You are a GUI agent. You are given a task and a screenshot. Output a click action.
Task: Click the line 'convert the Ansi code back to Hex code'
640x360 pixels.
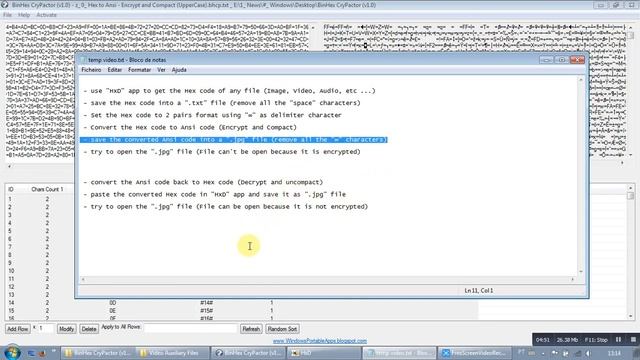click(203, 182)
